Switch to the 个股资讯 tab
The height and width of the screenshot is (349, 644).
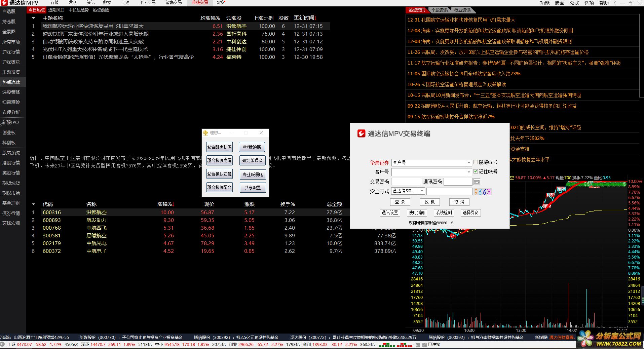(x=440, y=10)
